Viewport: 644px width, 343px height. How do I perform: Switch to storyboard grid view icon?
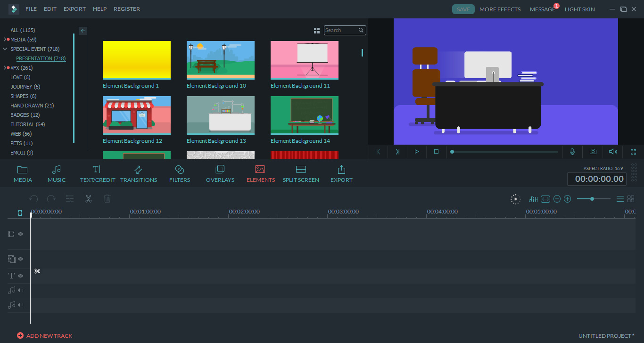tap(631, 199)
